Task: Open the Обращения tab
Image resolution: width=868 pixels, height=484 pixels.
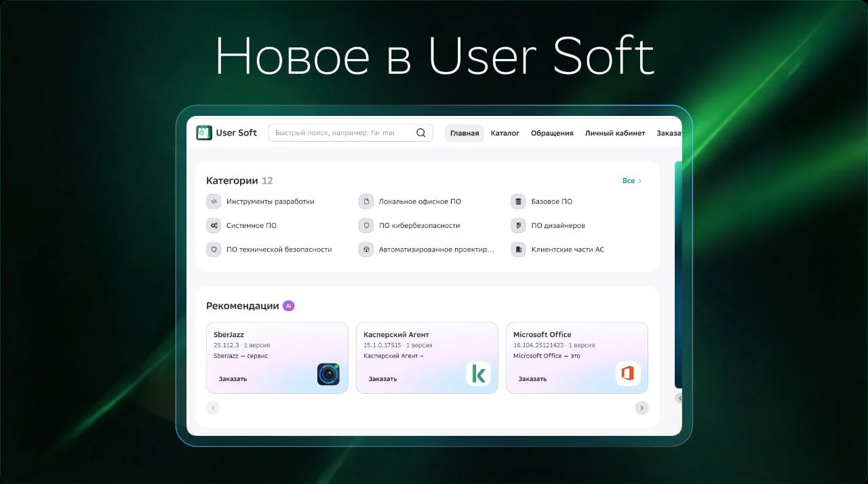Action: 552,133
